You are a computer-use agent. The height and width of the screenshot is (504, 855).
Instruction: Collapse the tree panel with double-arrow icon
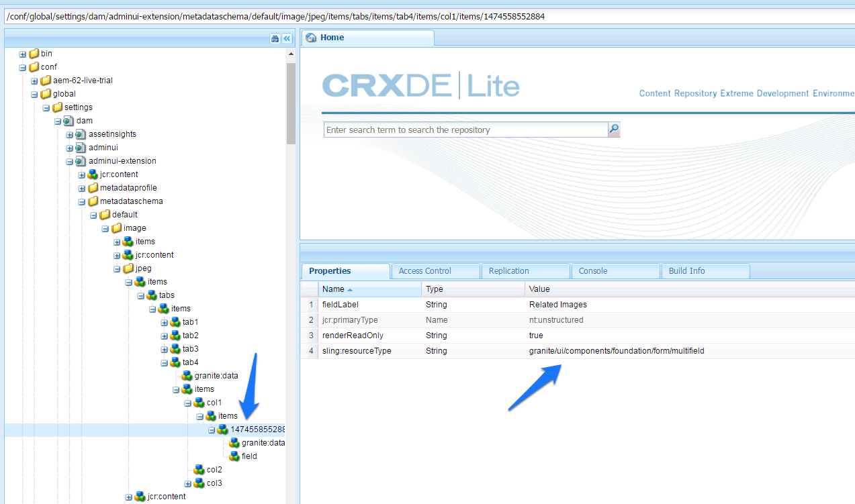(x=287, y=39)
